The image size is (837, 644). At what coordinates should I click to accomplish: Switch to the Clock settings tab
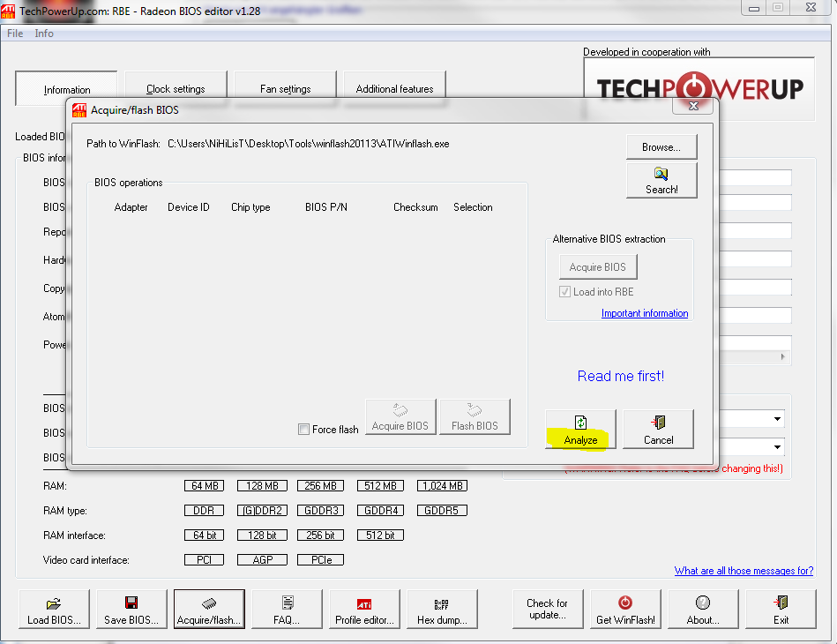(x=176, y=88)
